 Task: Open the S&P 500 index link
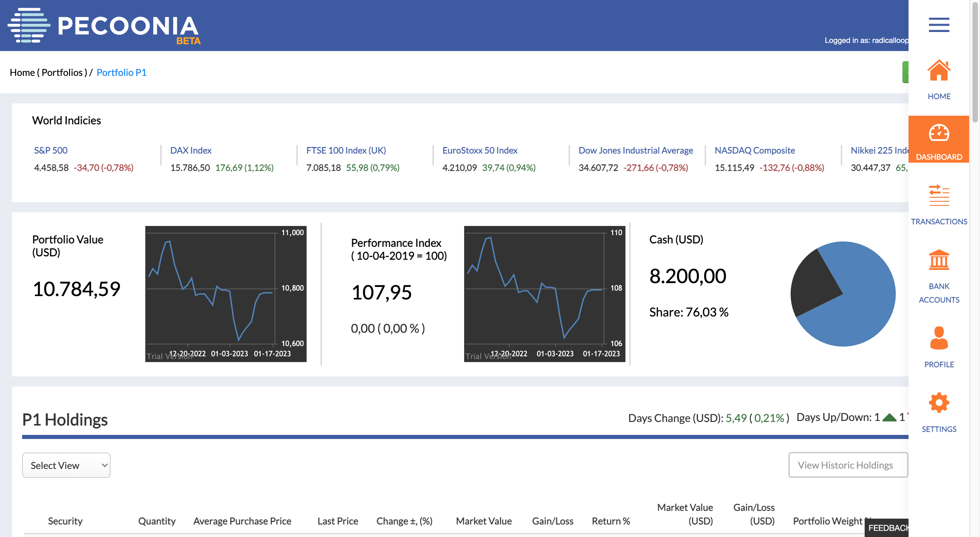pyautogui.click(x=51, y=150)
